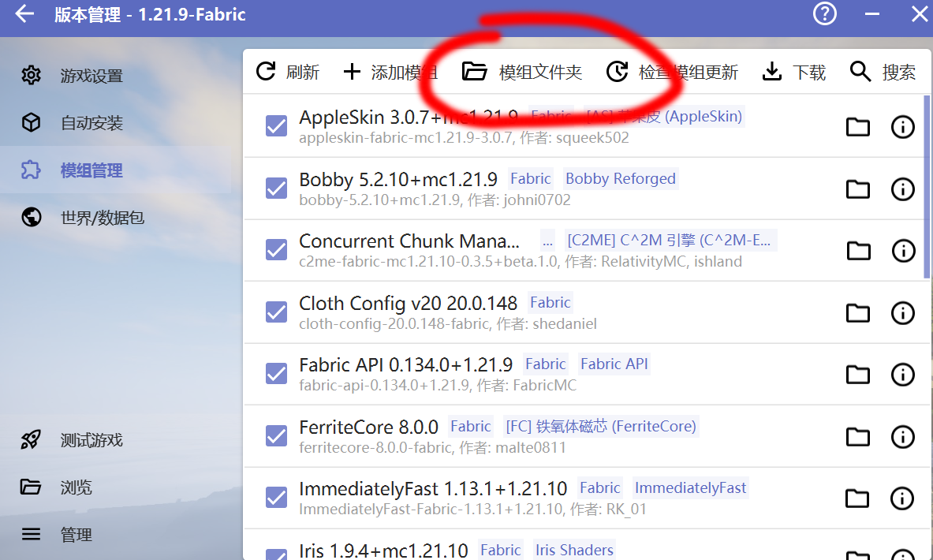The image size is (933, 560).
Task: Click the mod list vertical scrollbar
Action: point(927,185)
